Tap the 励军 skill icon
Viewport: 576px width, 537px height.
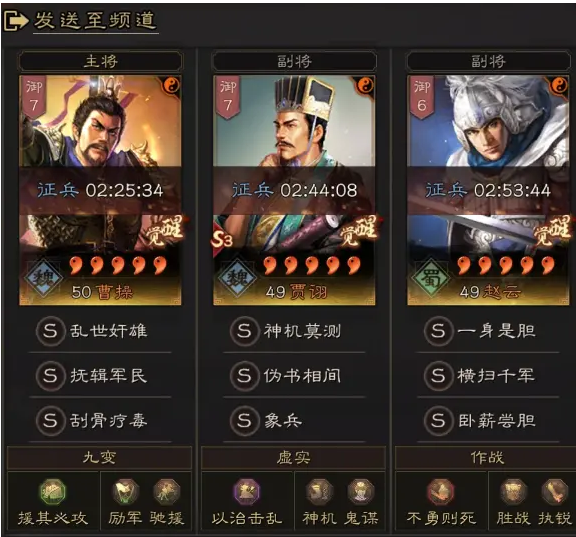point(125,492)
